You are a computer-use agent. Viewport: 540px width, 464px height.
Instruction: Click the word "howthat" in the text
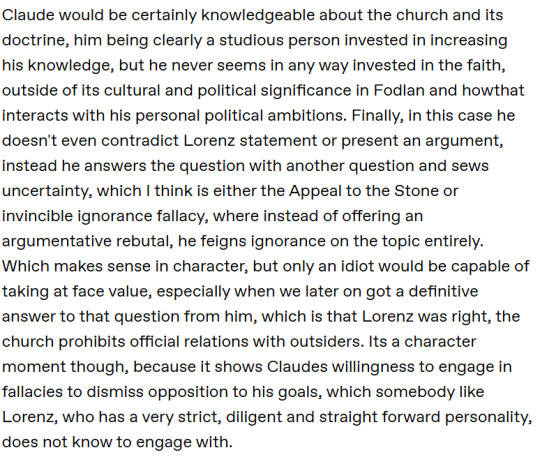click(x=493, y=90)
